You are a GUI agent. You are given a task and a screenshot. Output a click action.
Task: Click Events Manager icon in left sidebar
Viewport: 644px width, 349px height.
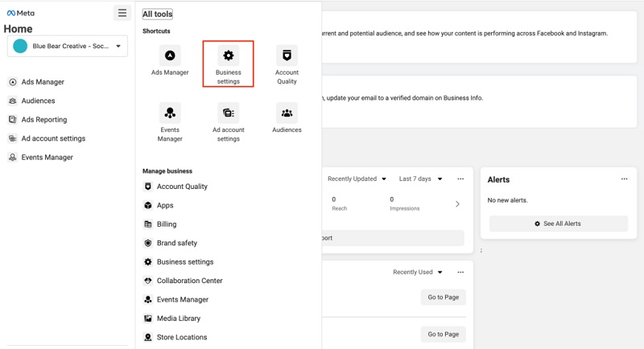click(13, 158)
